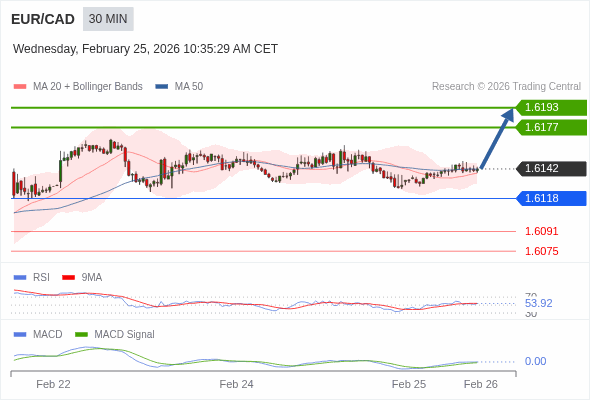
Task: Click the MACD value 0.00
Action: 535,361
